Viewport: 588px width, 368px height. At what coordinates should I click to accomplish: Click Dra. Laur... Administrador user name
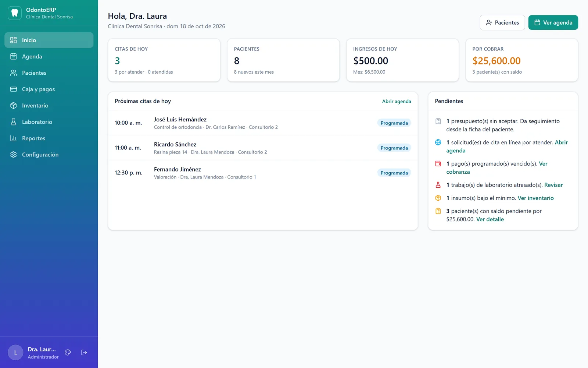(43, 353)
